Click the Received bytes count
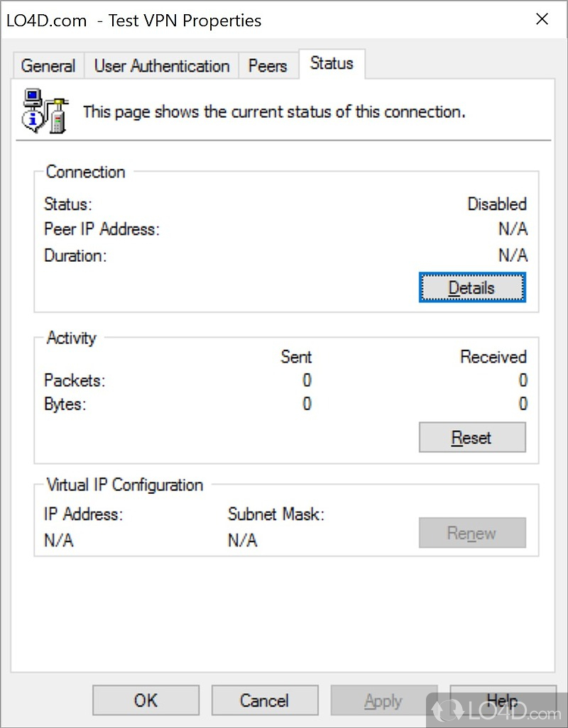Image resolution: width=568 pixels, height=728 pixels. click(523, 404)
